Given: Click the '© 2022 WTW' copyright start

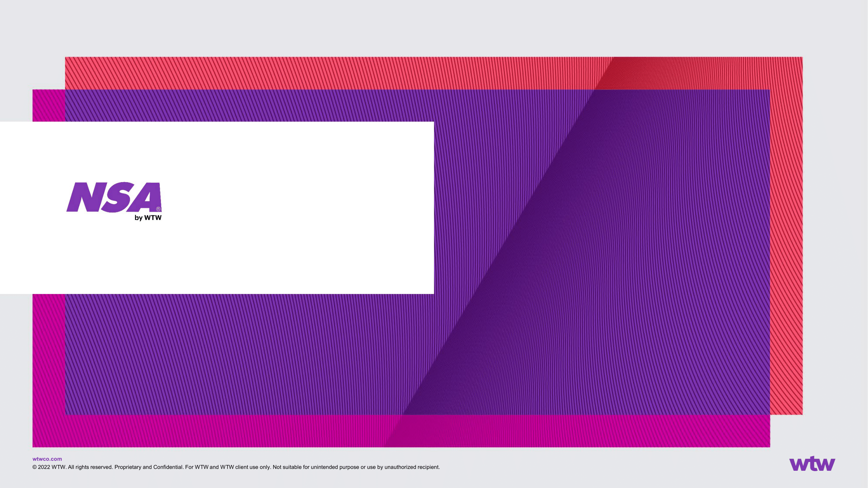Looking at the screenshot, I should (48, 467).
